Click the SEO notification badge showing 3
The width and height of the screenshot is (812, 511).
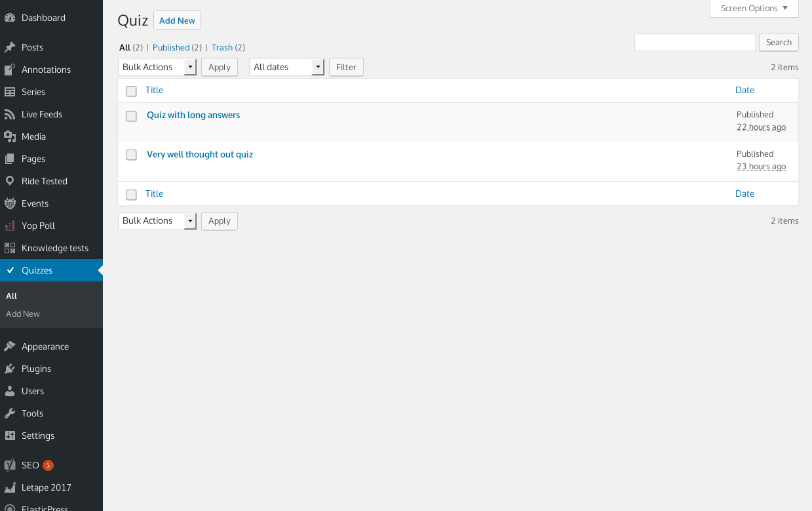coord(48,465)
